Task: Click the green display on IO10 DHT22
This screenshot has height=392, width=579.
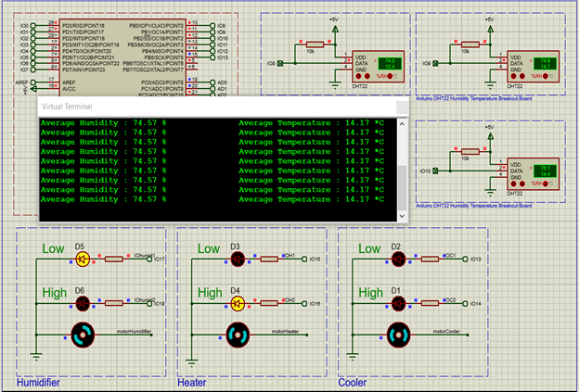Action: click(x=546, y=171)
